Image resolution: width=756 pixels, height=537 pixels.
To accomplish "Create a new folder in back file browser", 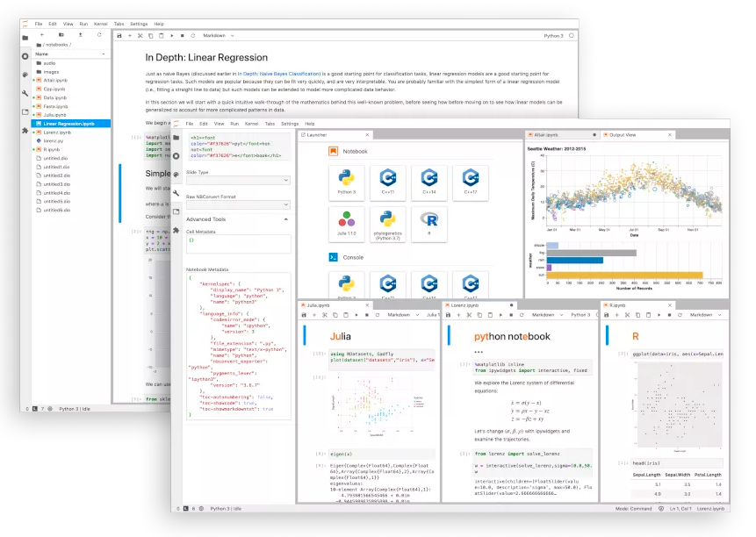I will click(61, 35).
